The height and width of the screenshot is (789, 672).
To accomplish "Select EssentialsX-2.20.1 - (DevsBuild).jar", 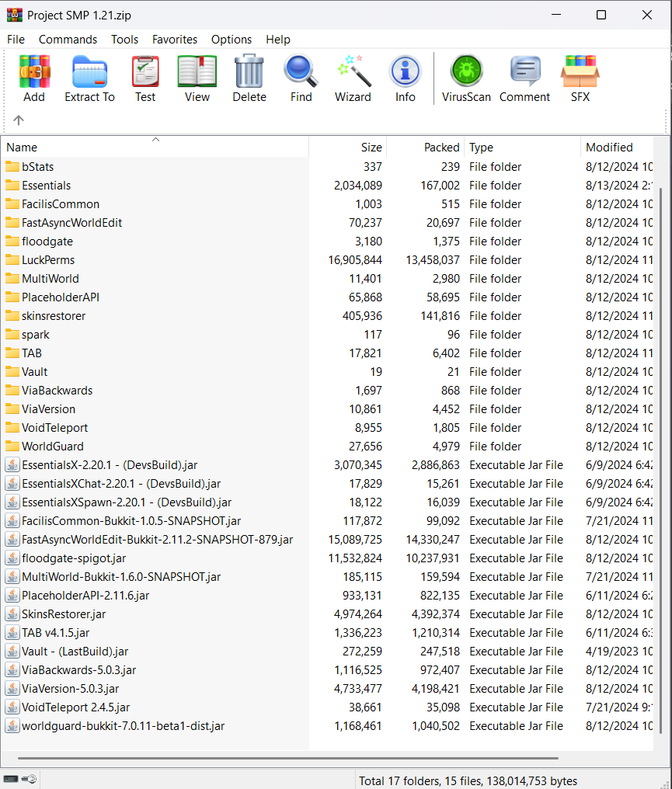I will click(x=327, y=465).
